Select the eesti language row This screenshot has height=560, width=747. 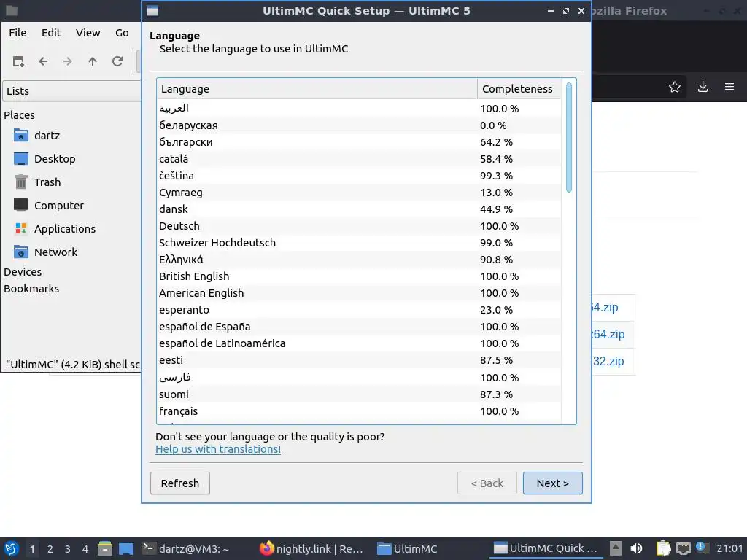[359, 360]
